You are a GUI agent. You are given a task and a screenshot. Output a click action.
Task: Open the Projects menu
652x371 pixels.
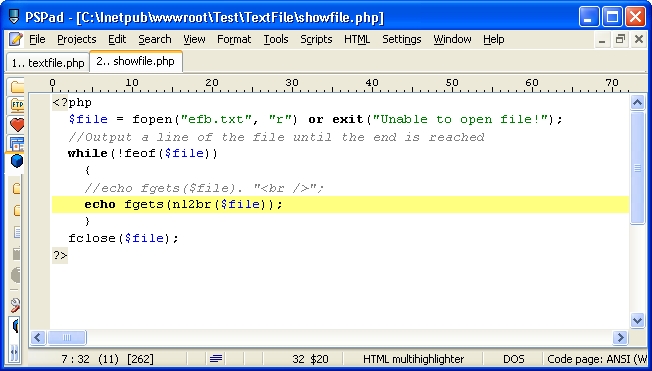[x=77, y=40]
